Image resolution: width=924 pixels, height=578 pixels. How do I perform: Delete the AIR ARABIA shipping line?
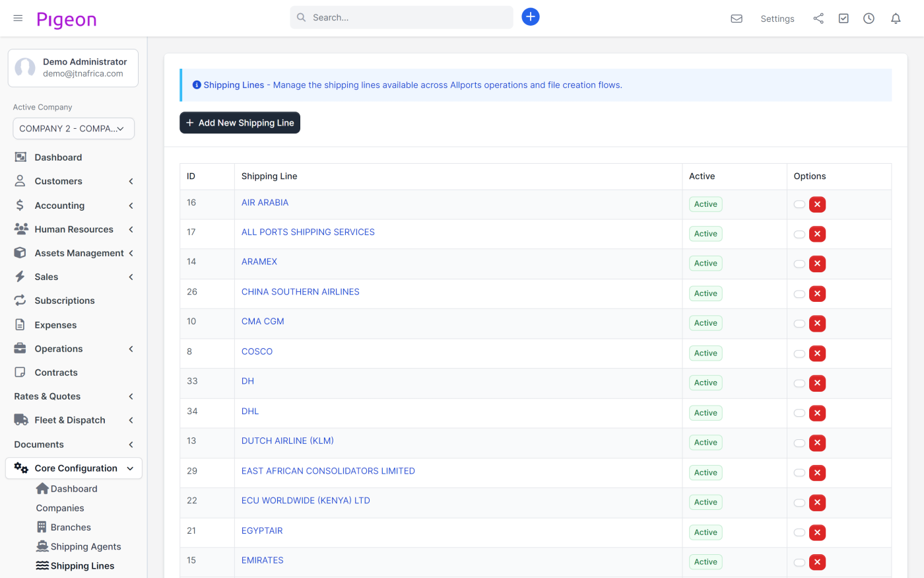click(x=817, y=205)
